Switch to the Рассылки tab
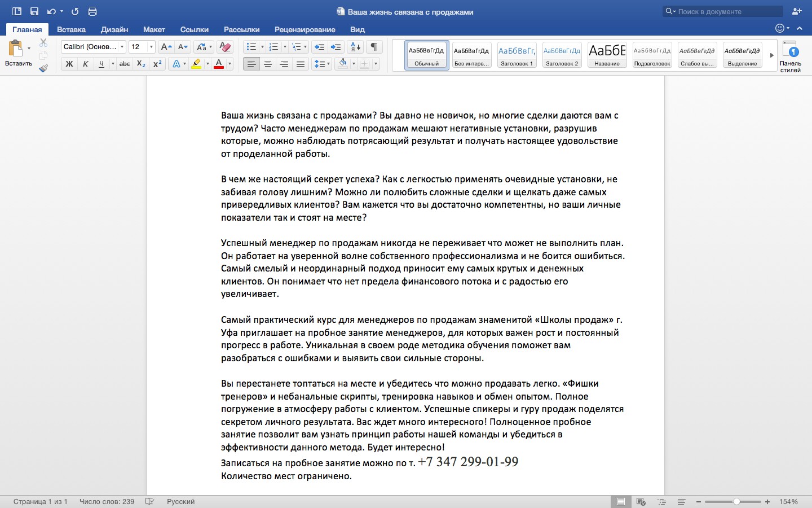 (242, 29)
